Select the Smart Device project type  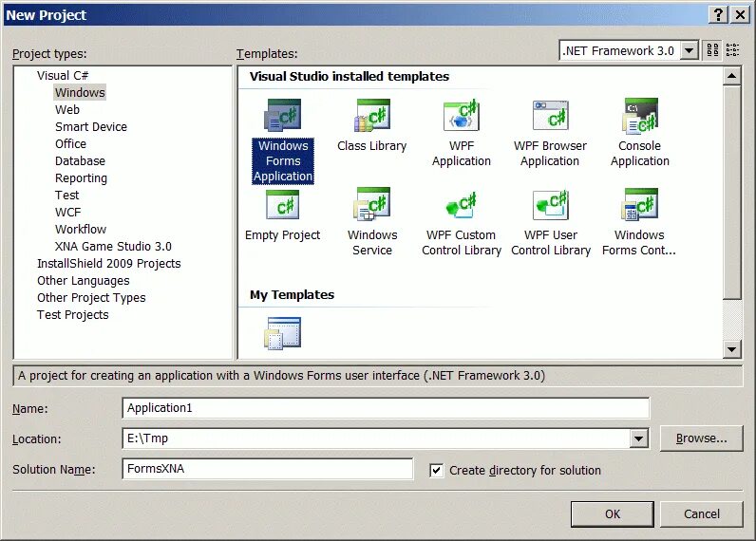[x=91, y=126]
